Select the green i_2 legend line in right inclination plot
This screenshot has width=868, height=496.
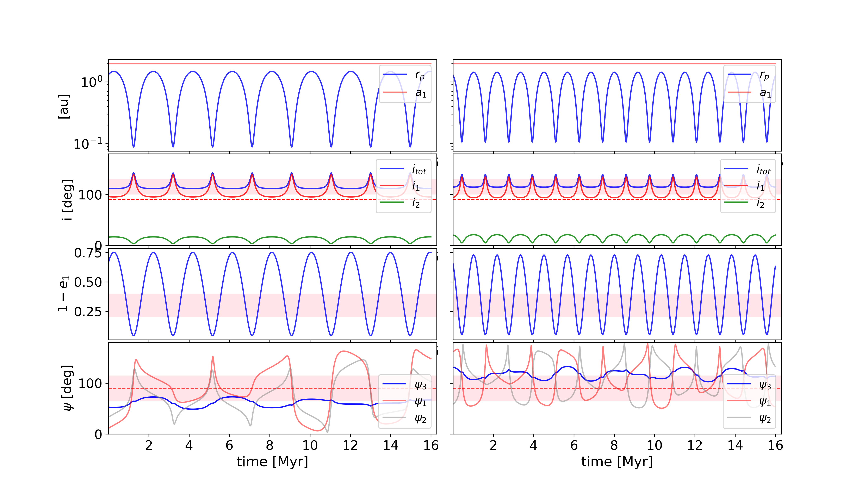coord(736,202)
